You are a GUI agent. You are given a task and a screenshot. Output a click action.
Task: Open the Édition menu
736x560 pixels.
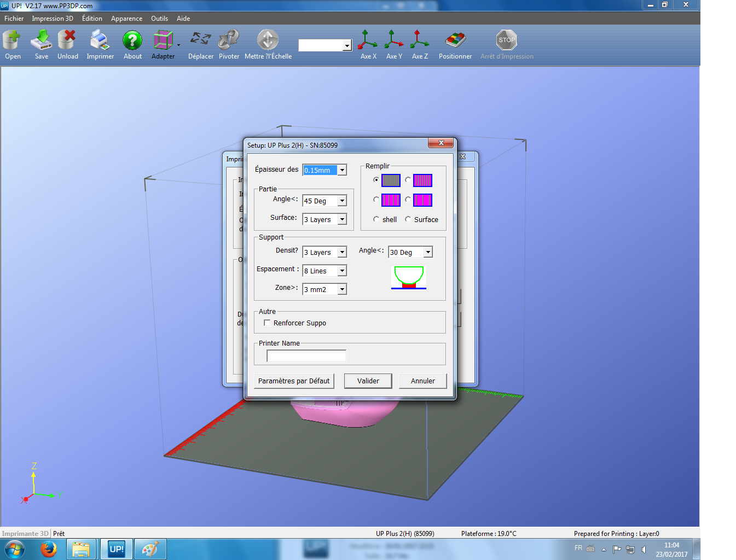tap(92, 19)
